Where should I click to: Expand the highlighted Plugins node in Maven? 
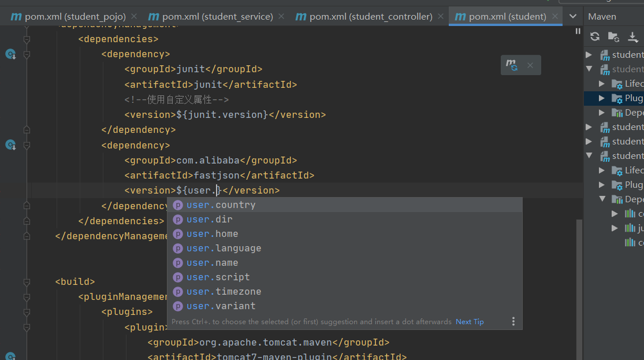coord(602,98)
